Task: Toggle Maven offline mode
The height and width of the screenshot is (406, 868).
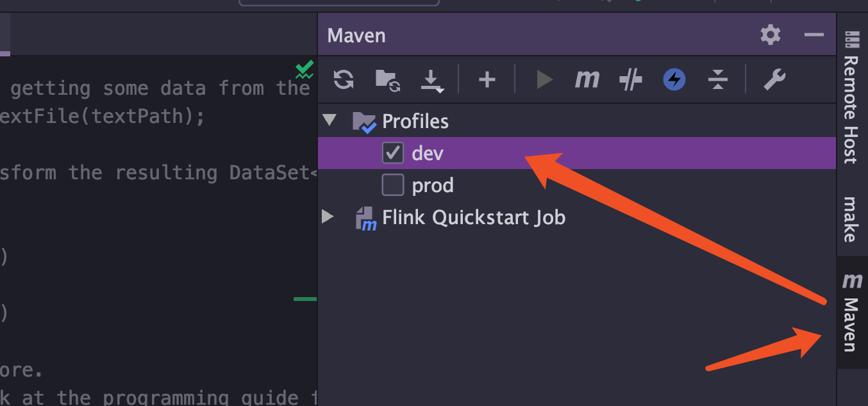Action: (x=674, y=80)
